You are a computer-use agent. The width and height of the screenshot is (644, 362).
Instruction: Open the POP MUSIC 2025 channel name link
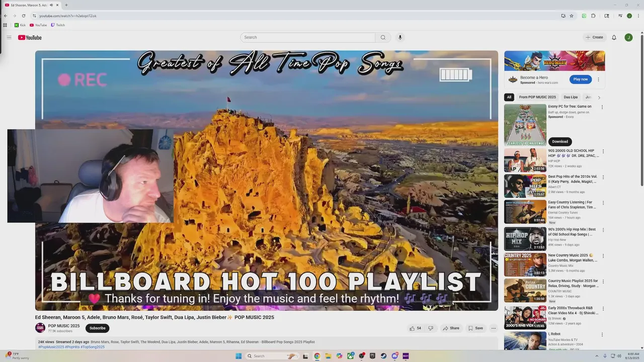pyautogui.click(x=64, y=326)
